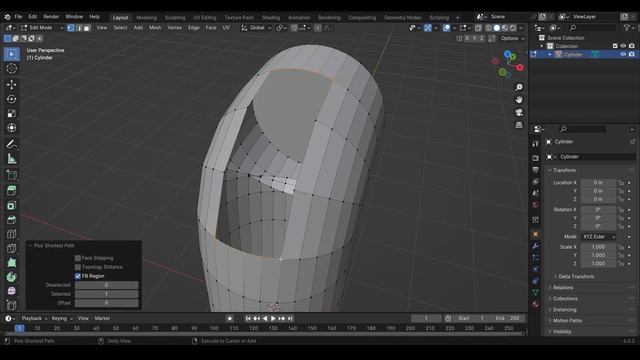The image size is (640, 360).
Task: Switch to the UV Editing workspace tab
Action: tap(205, 18)
